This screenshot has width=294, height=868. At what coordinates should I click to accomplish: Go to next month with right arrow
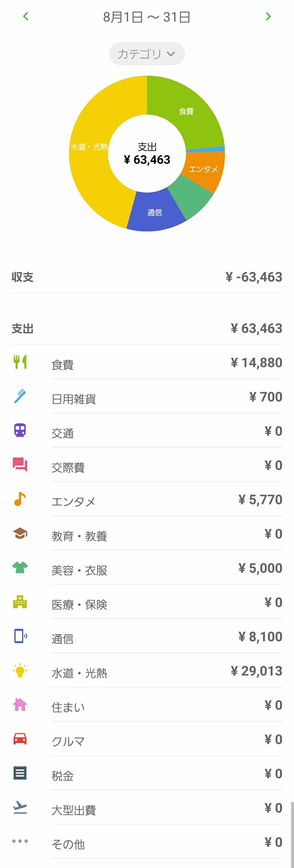pyautogui.click(x=268, y=16)
